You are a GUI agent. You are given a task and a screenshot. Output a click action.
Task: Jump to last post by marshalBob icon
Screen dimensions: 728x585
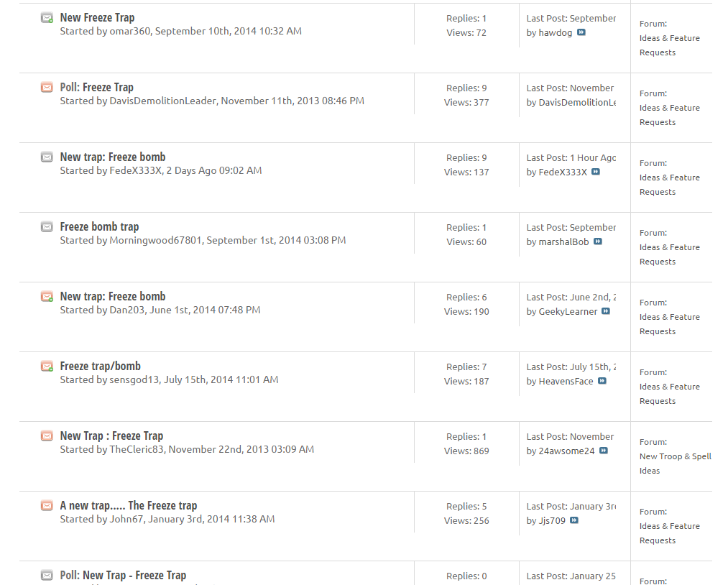click(x=598, y=241)
